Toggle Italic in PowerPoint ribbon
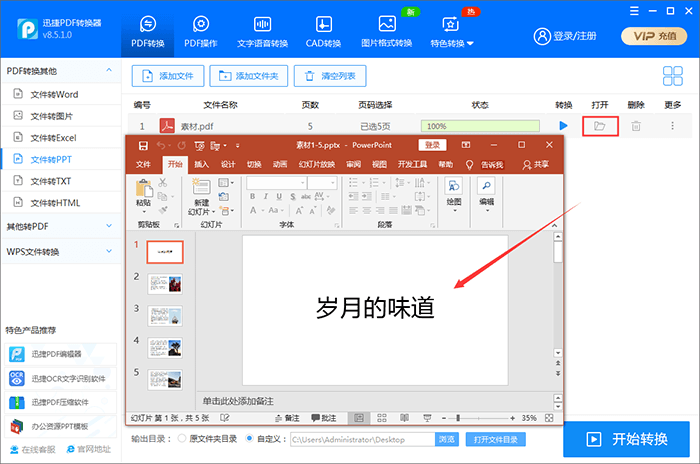700x464 pixels. (266, 196)
